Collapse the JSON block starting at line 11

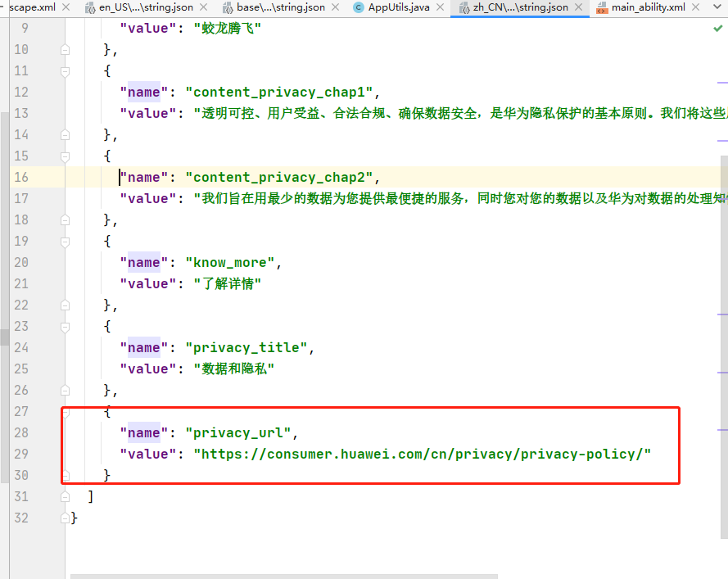click(x=66, y=70)
